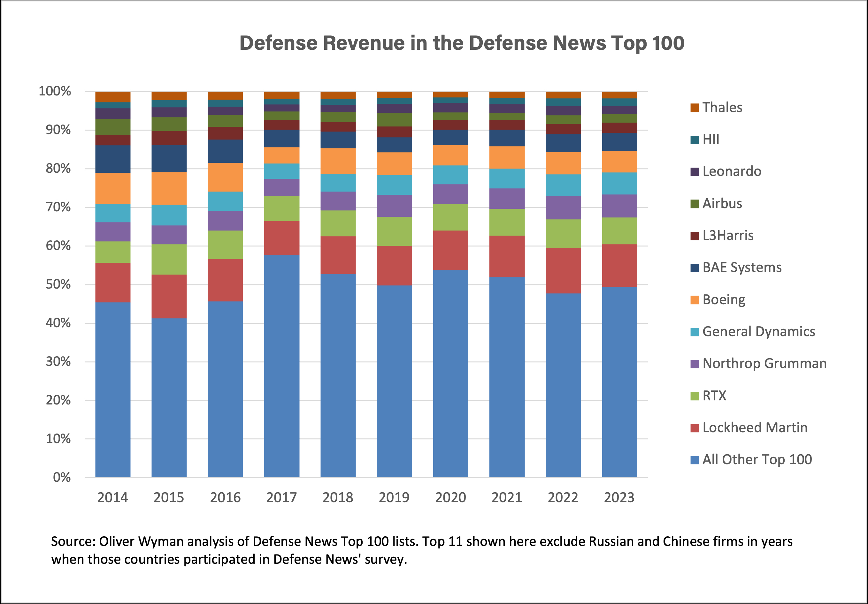Click the teal General Dynamics segment in 2019 bar
Screen dimensions: 868x604
point(394,185)
